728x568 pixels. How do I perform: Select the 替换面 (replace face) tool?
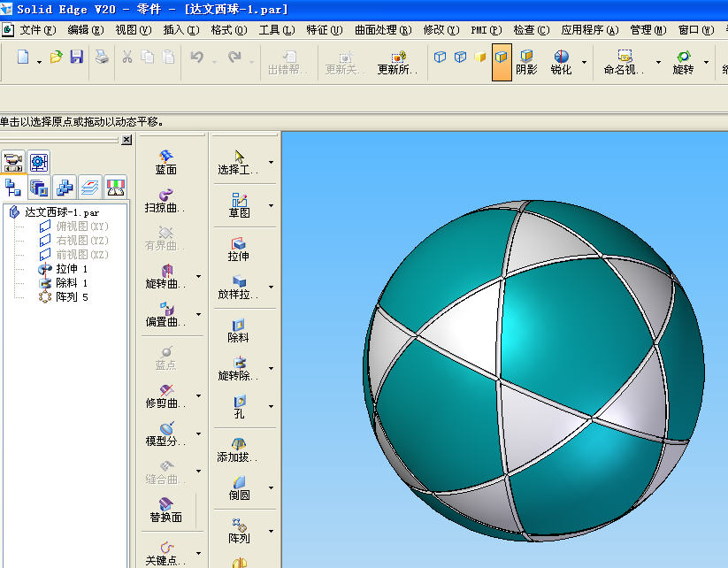click(x=165, y=510)
